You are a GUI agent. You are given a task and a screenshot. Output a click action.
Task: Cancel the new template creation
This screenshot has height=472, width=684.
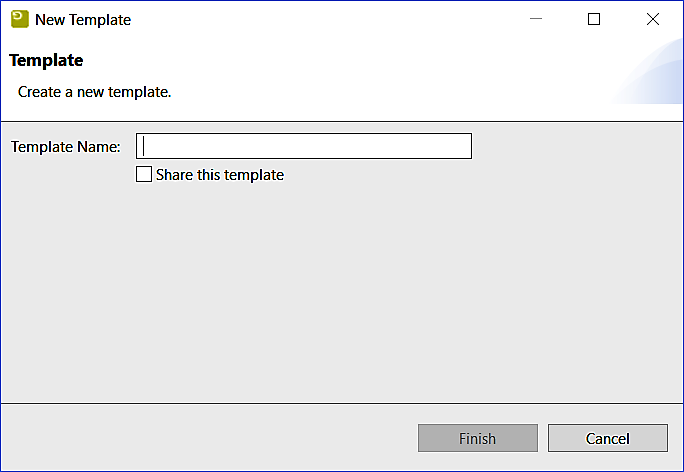[x=607, y=438]
